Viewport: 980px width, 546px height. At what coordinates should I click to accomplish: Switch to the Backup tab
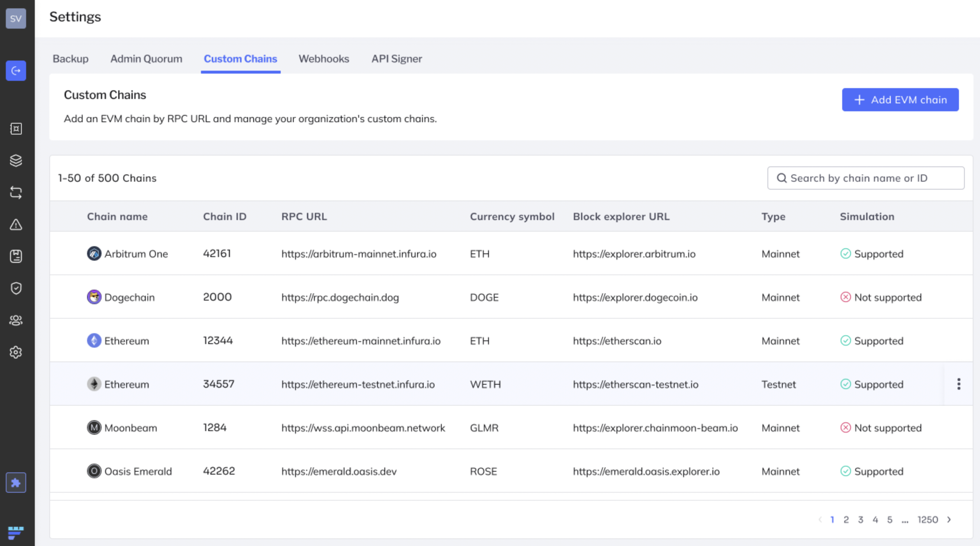coord(70,59)
